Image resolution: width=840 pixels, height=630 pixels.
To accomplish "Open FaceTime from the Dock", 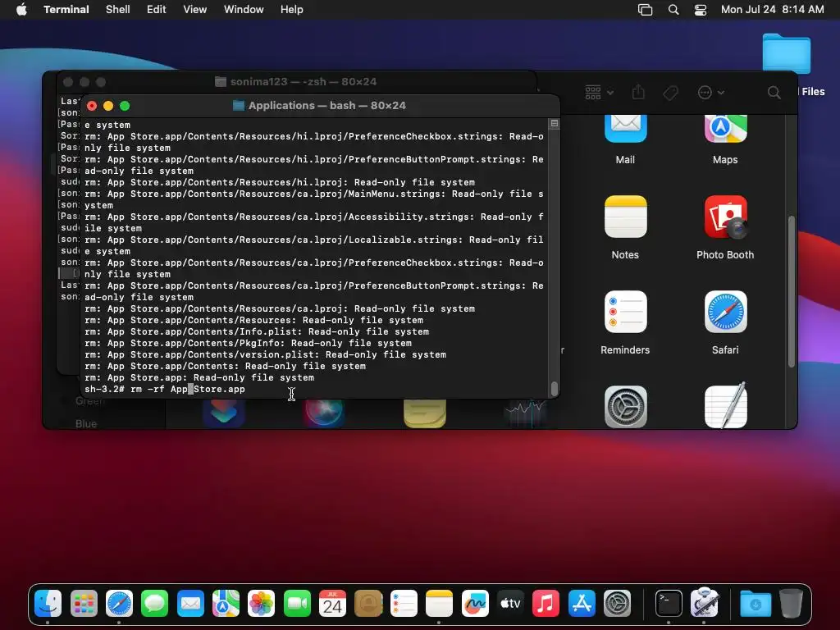I will 297,603.
